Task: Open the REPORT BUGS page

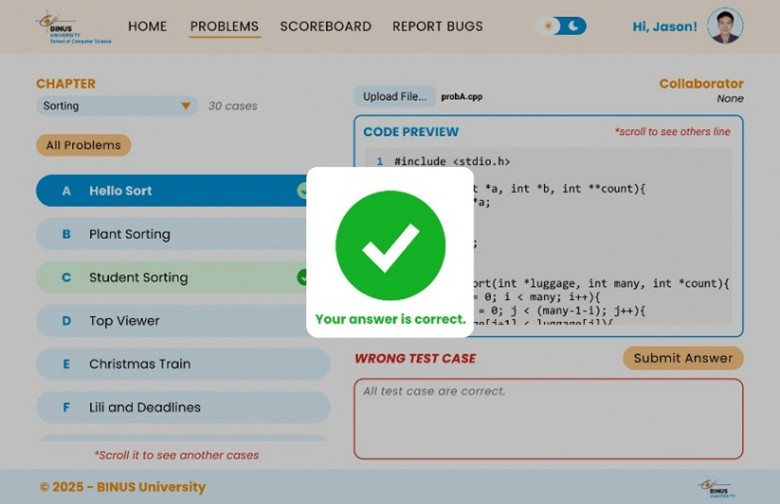Action: [x=437, y=27]
